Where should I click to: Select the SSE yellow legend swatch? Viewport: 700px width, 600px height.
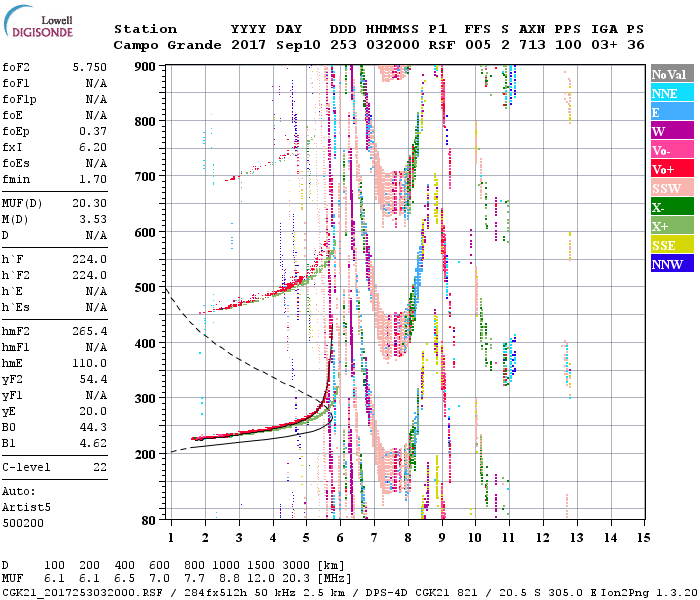[672, 245]
